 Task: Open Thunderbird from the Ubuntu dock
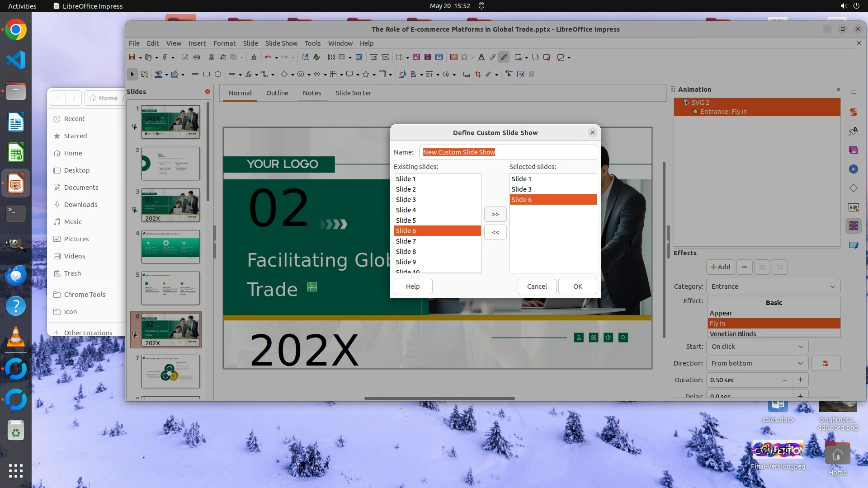(16, 275)
